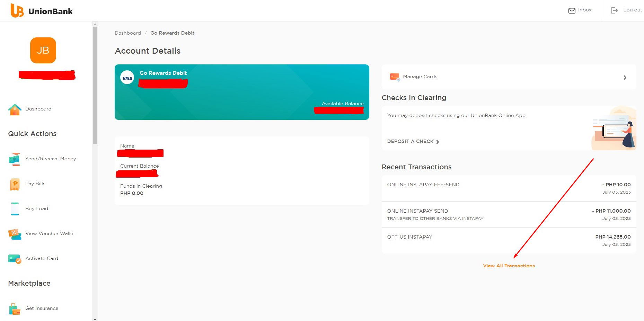Select ONLINE INSTAPAY FEE-SEND transaction
The image size is (644, 321).
tap(509, 188)
